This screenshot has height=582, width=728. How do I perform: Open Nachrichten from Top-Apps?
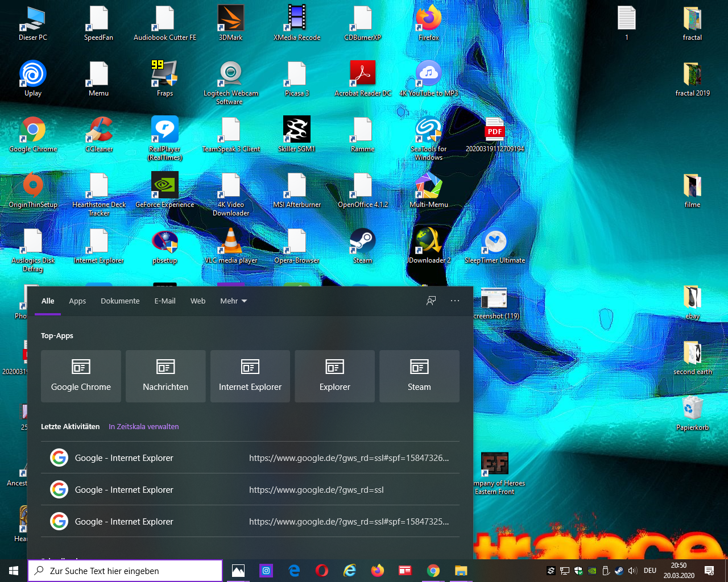point(166,376)
